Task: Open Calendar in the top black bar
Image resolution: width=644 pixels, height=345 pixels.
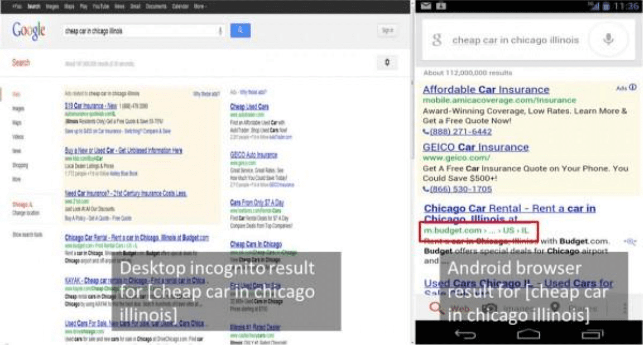Action: 180,7
